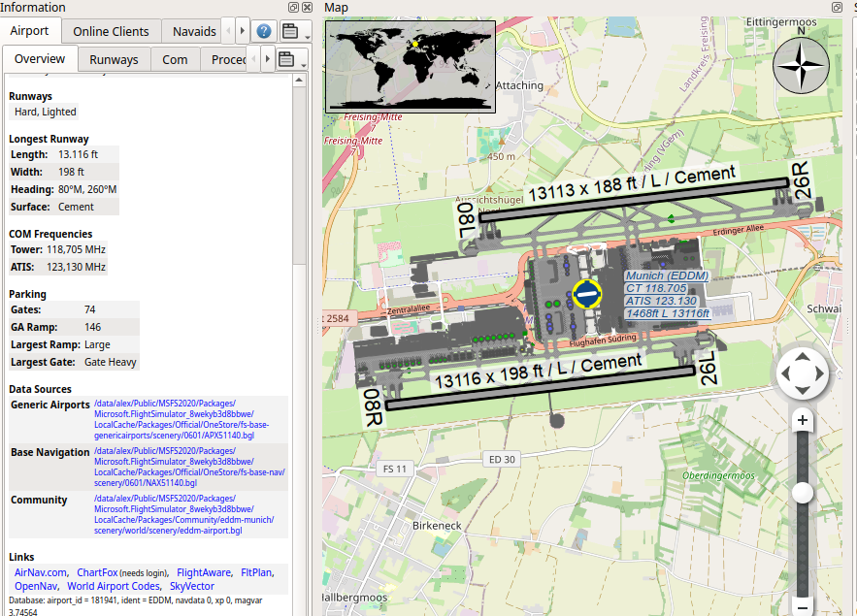Open the World Airport Codes link
The height and width of the screenshot is (616, 857).
coord(114,586)
